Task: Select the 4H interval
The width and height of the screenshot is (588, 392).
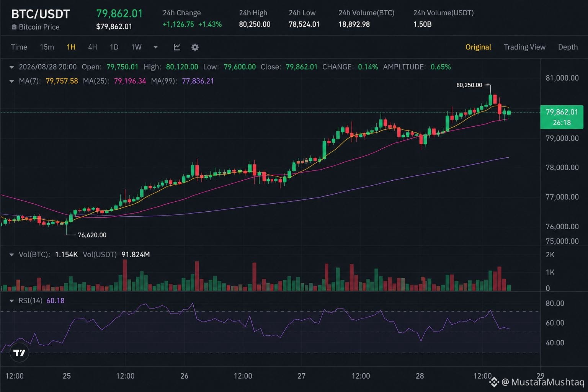Action: pos(92,47)
